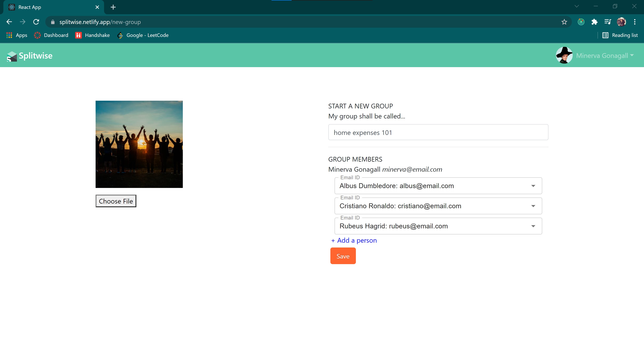
Task: Go back using the browser arrow
Action: pyautogui.click(x=9, y=22)
